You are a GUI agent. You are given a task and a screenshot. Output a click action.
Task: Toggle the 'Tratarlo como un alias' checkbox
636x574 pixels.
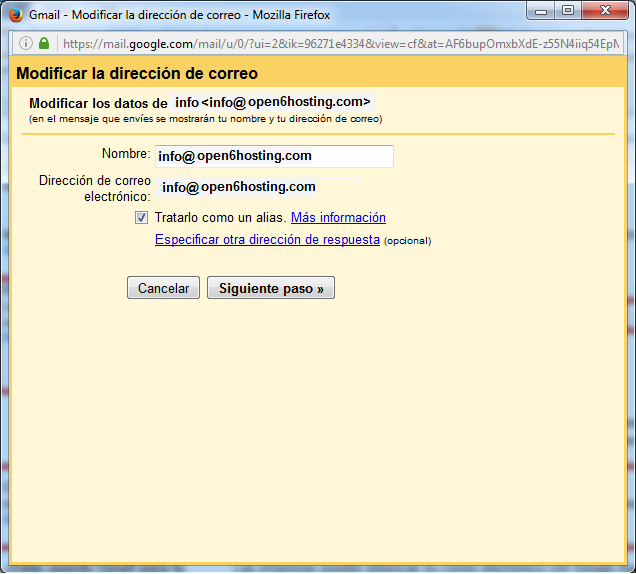pyautogui.click(x=141, y=218)
